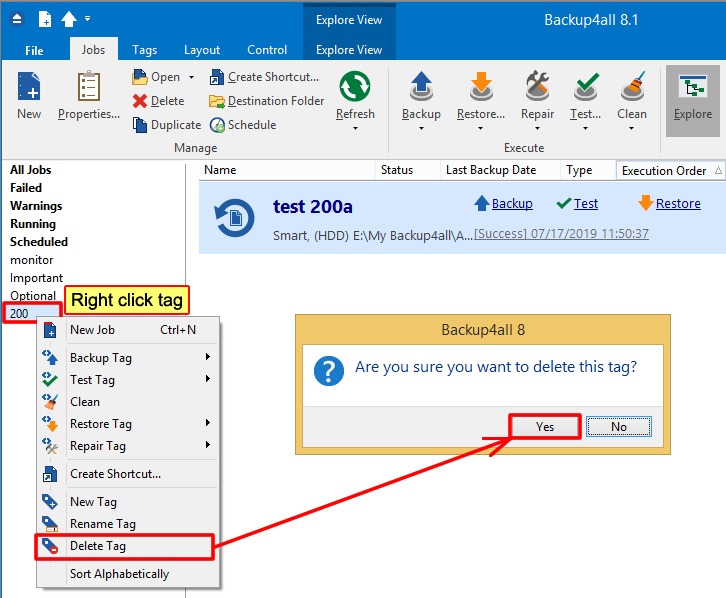Click the Test checkmark ribbon icon
This screenshot has height=598, width=726.
coord(586,87)
